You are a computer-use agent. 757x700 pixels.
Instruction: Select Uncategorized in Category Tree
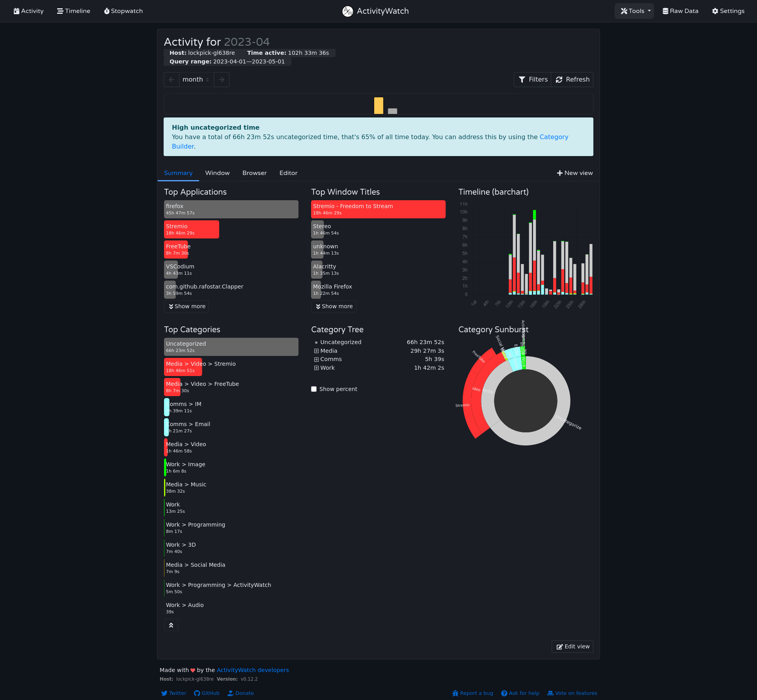tap(341, 342)
